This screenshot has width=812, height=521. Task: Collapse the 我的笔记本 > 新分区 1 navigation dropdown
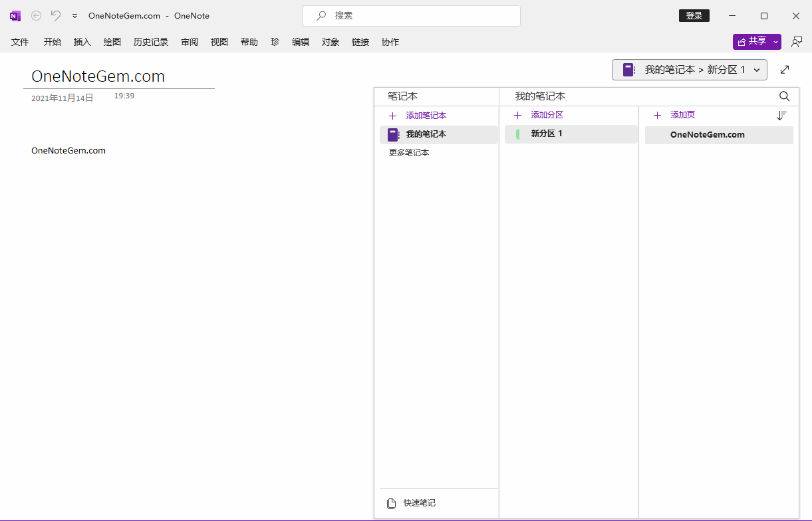coord(690,70)
